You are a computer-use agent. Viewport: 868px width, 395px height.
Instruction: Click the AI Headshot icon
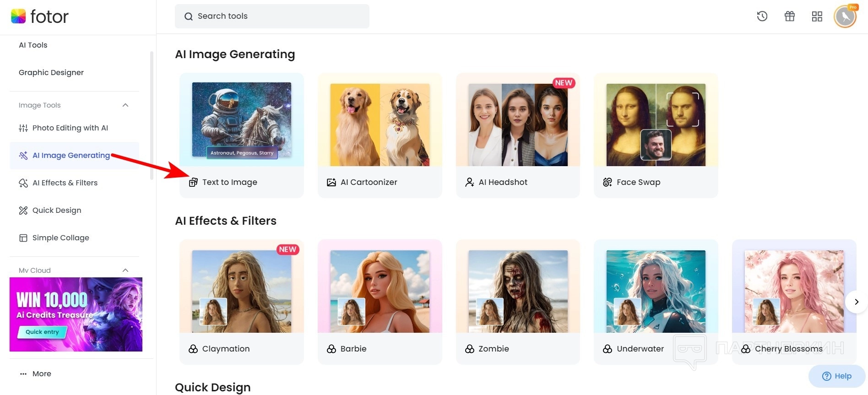point(470,182)
